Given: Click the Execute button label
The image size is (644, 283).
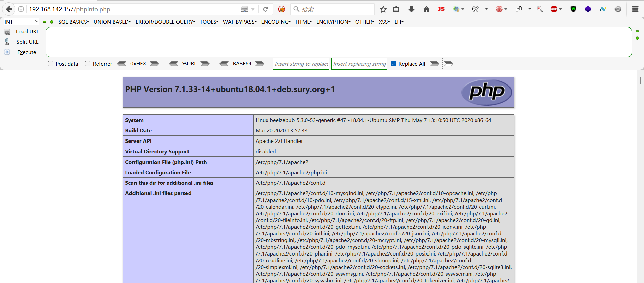Looking at the screenshot, I should point(27,52).
